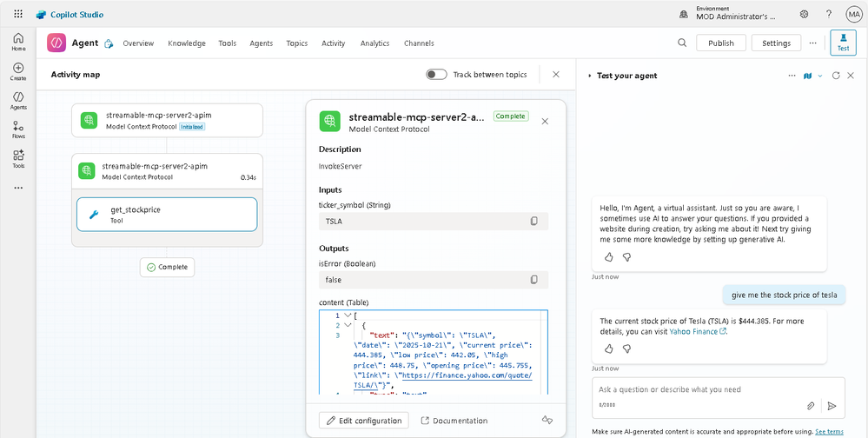Open the Channels tab

point(419,43)
